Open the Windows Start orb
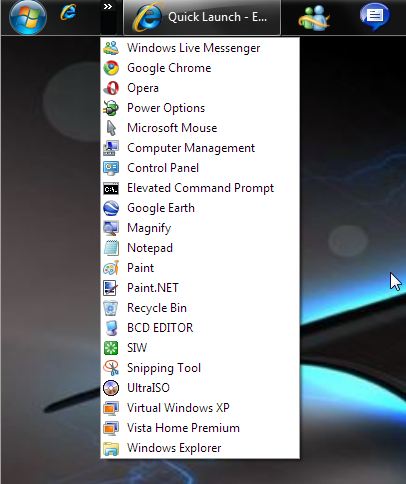This screenshot has width=406, height=484. pos(28,17)
